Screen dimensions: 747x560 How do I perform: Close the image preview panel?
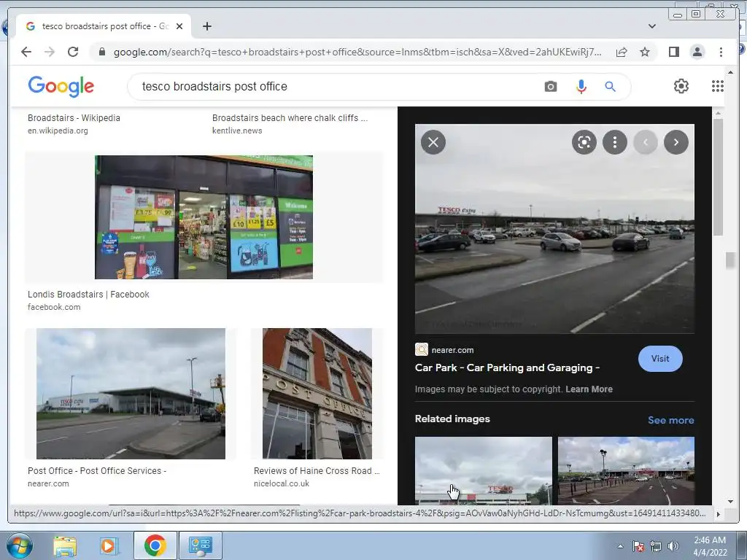coord(433,142)
